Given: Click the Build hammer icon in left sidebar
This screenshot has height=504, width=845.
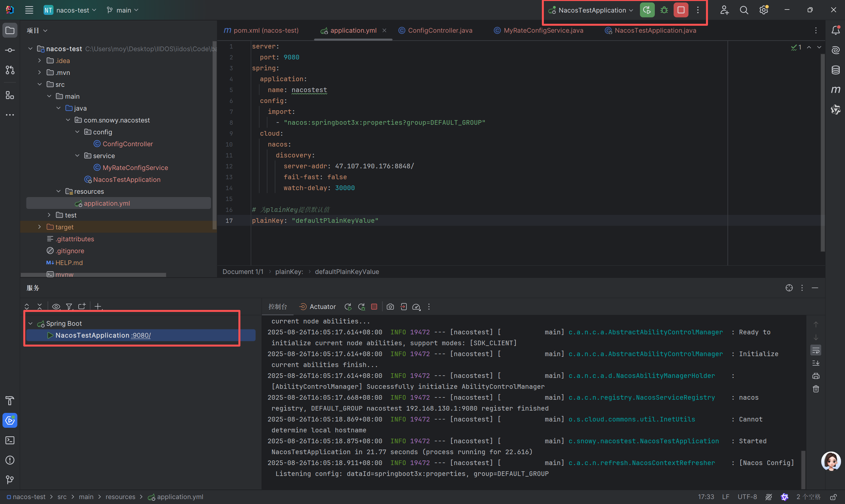Looking at the screenshot, I should 10,401.
